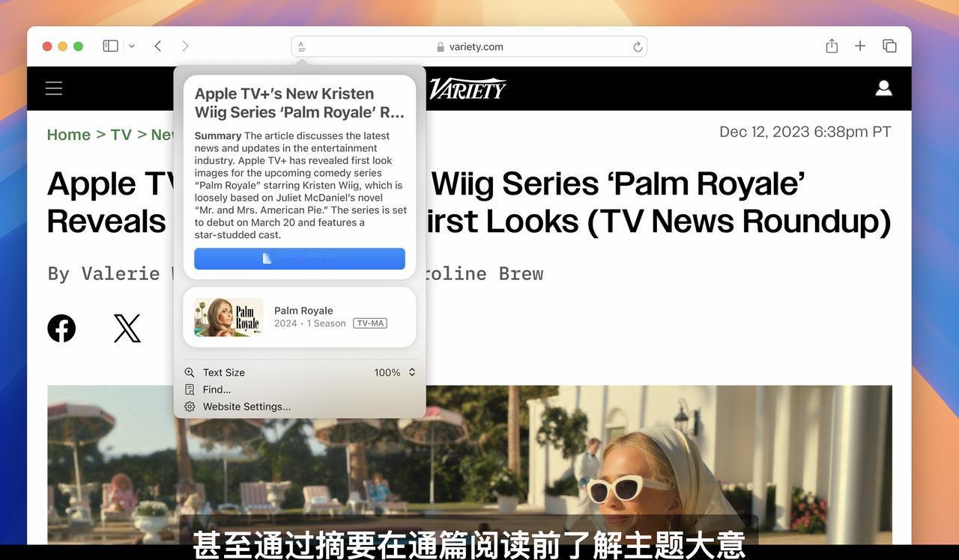Share the article on X
Image resolution: width=959 pixels, height=560 pixels.
click(127, 328)
